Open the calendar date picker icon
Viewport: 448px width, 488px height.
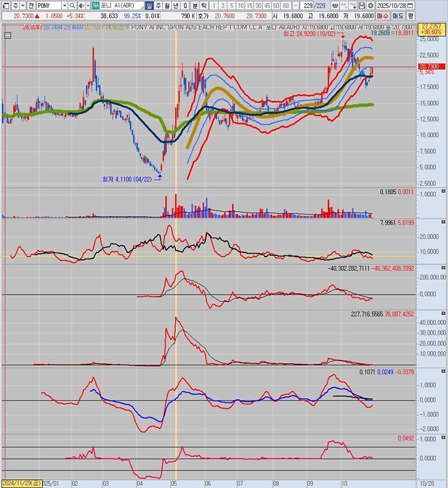(x=411, y=5)
